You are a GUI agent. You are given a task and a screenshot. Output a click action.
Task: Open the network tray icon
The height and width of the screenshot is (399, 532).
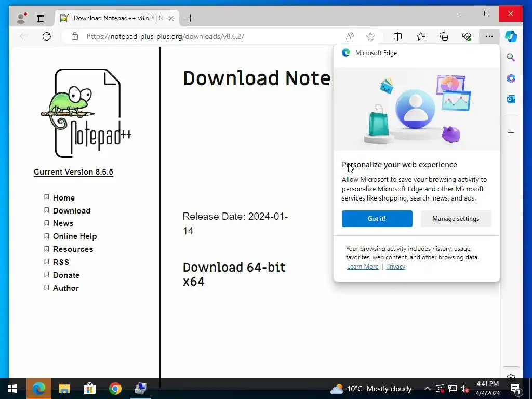point(453,389)
